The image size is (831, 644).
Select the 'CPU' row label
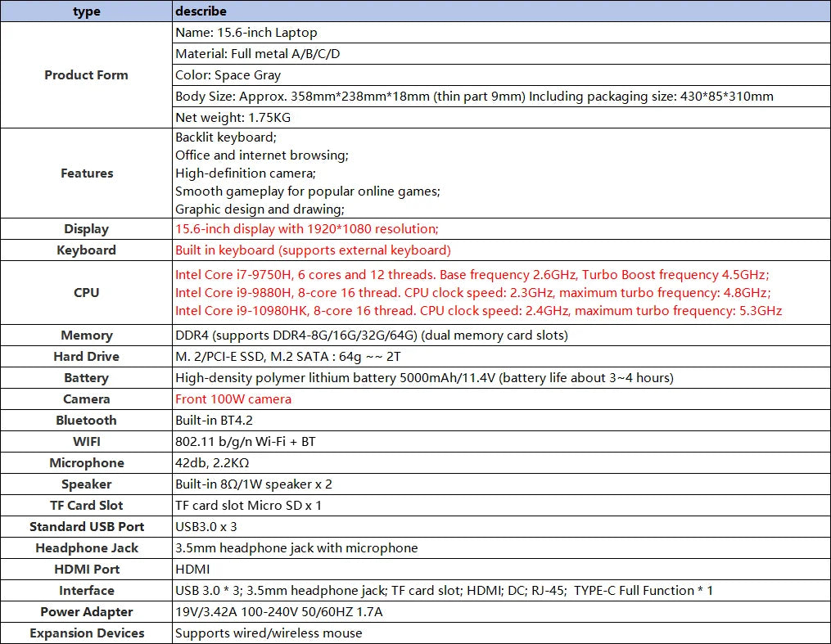[x=86, y=293]
